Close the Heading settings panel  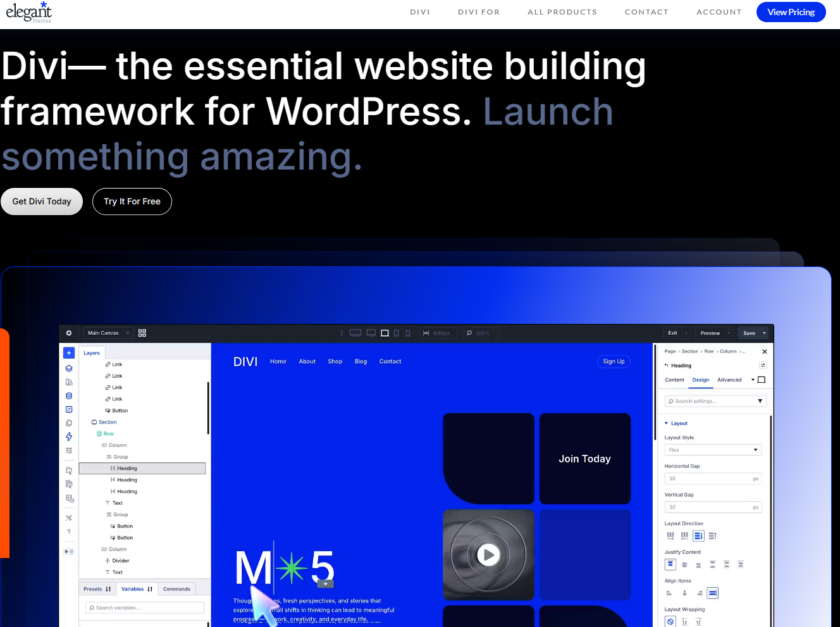[x=764, y=351]
